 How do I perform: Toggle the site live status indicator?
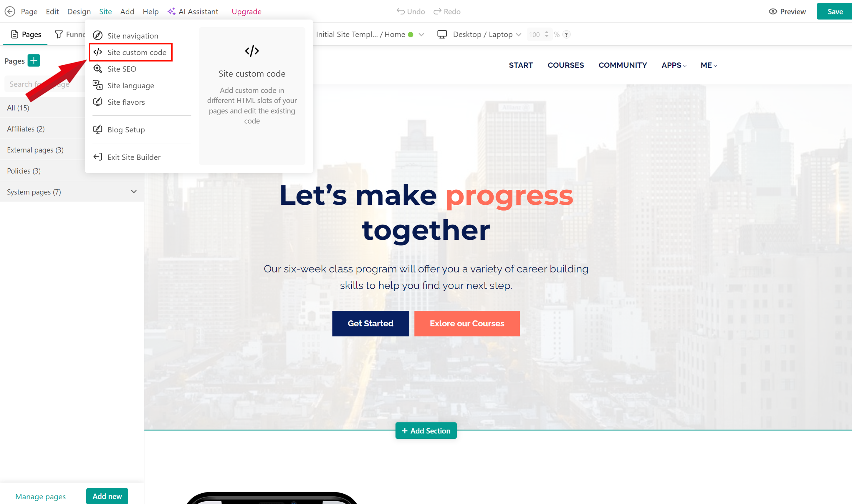tap(412, 34)
